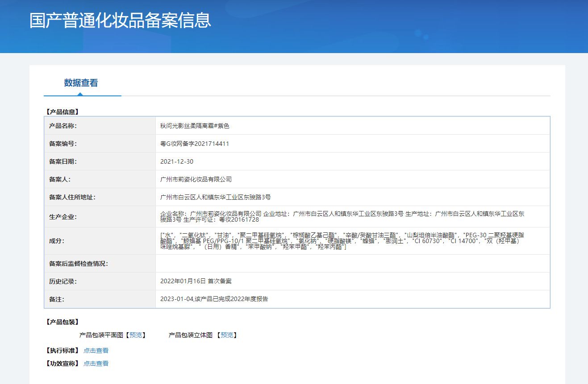
Task: Click product name value 秋问光影丝柔隔离霜#紫色
Action: (x=195, y=126)
